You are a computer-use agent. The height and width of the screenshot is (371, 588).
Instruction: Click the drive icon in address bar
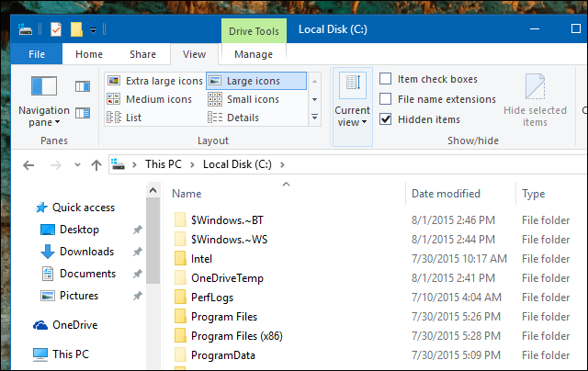[118, 164]
